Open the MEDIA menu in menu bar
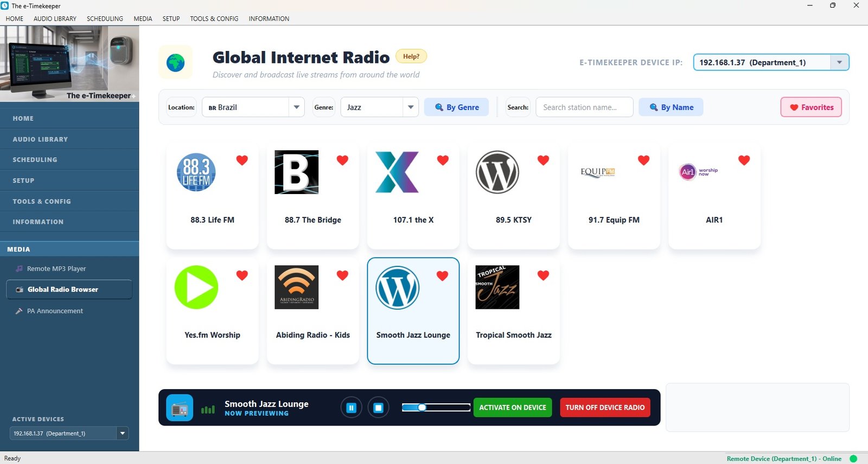 pos(143,18)
